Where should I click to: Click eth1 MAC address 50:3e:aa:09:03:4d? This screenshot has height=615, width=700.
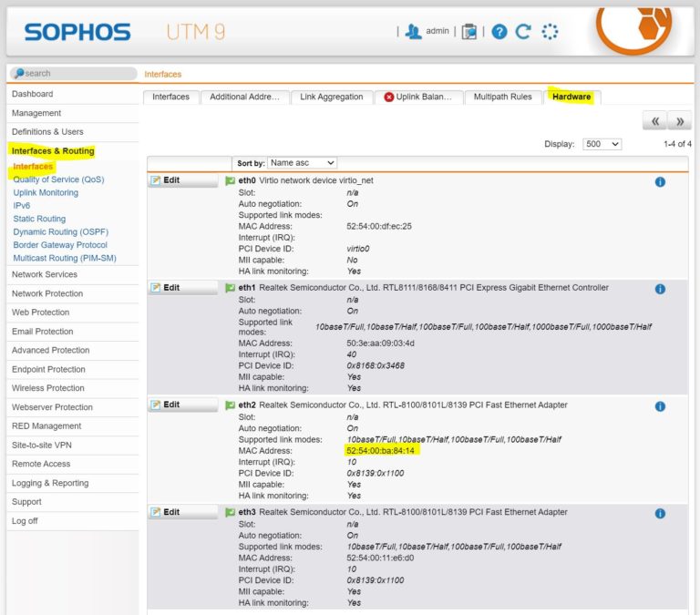[380, 343]
